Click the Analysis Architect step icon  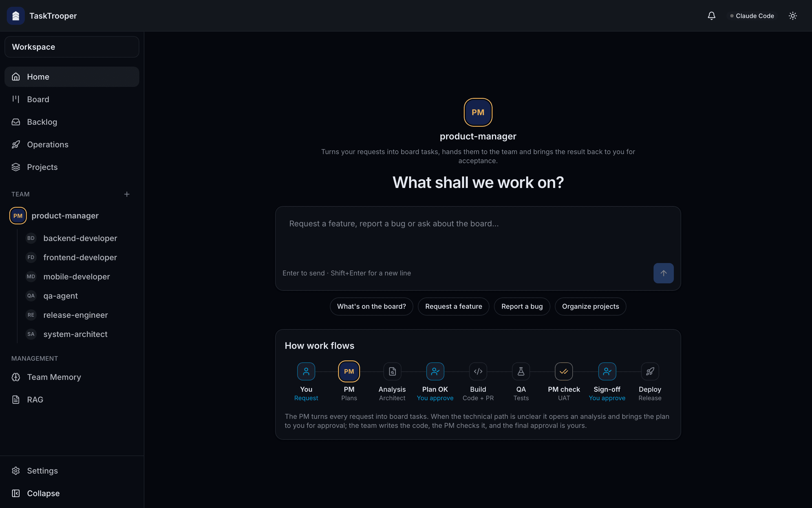point(392,371)
